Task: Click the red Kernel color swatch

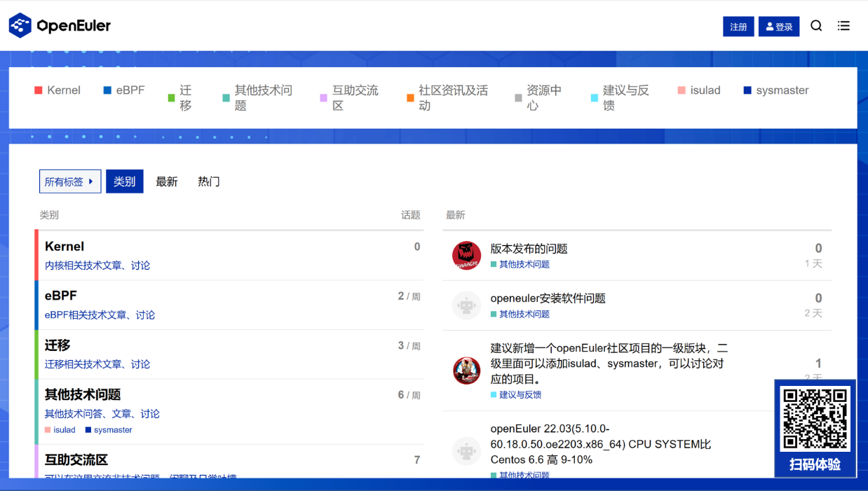Action: [x=39, y=90]
